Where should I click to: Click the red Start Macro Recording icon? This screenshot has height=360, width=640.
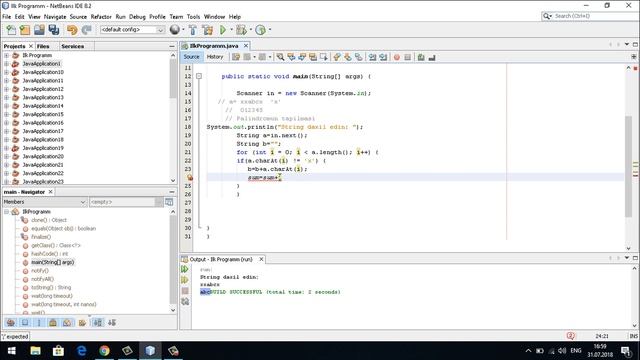point(397,57)
